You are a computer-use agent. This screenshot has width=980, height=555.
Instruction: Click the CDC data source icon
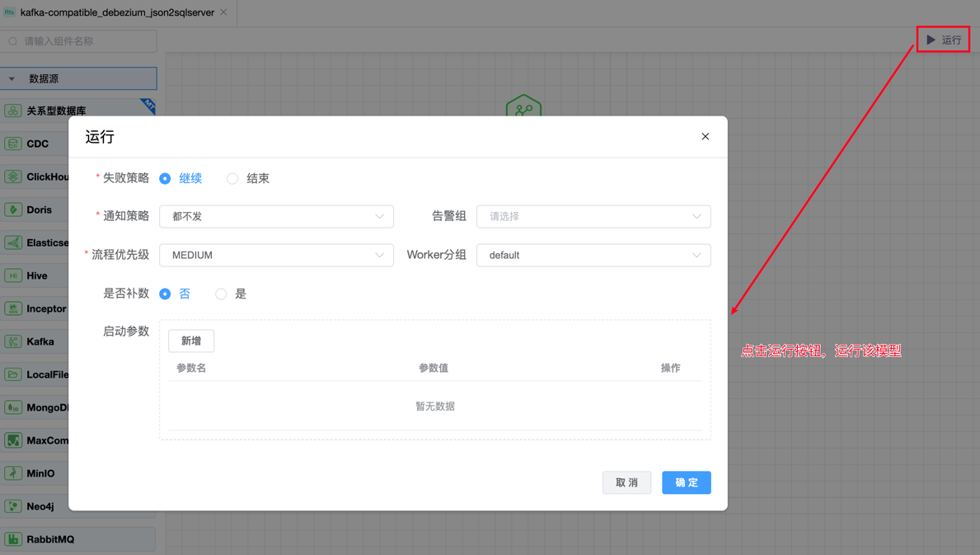click(x=13, y=143)
